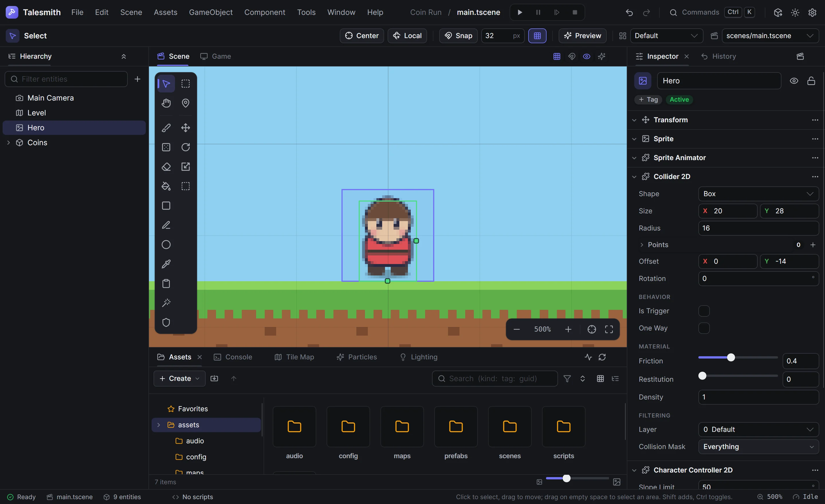This screenshot has height=504, width=825.
Task: Open the Shape Box dropdown
Action: click(759, 194)
